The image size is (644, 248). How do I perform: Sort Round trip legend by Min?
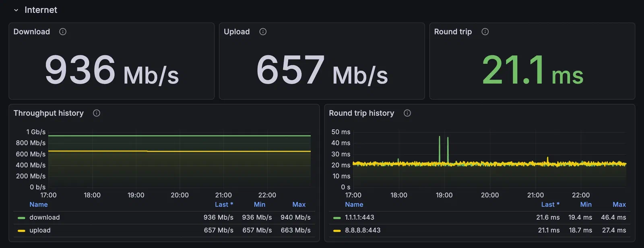click(586, 205)
